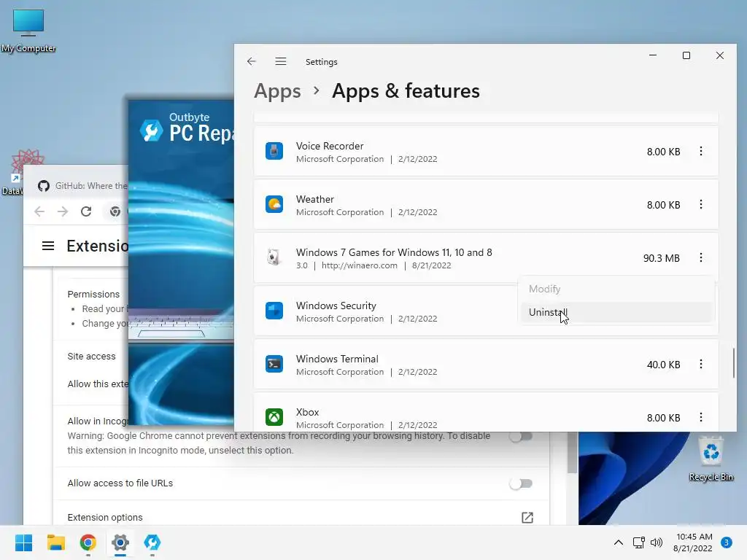Click the Settings back arrow
Viewport: 747px width, 560px height.
(x=252, y=61)
